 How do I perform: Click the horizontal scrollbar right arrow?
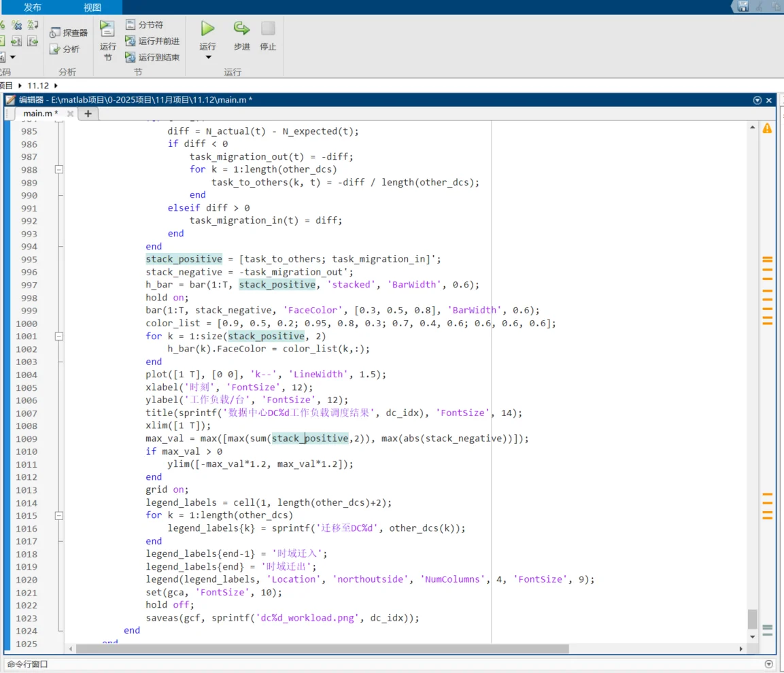740,649
